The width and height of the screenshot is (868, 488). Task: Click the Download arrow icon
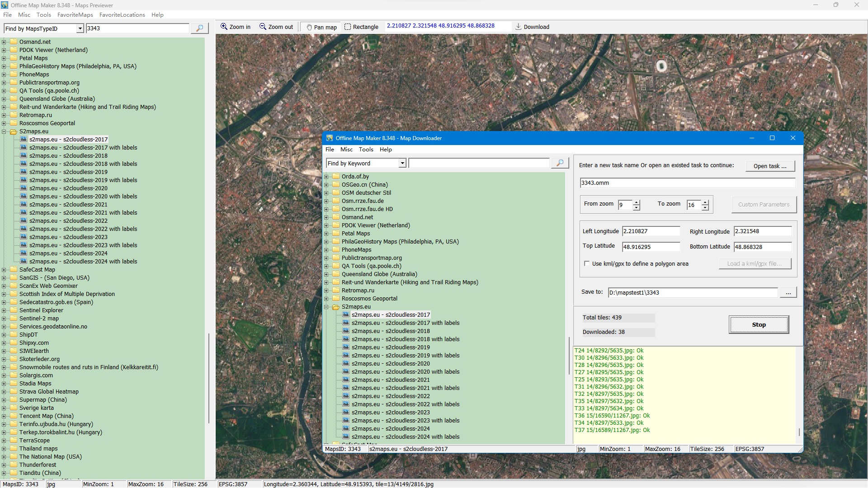pyautogui.click(x=518, y=27)
